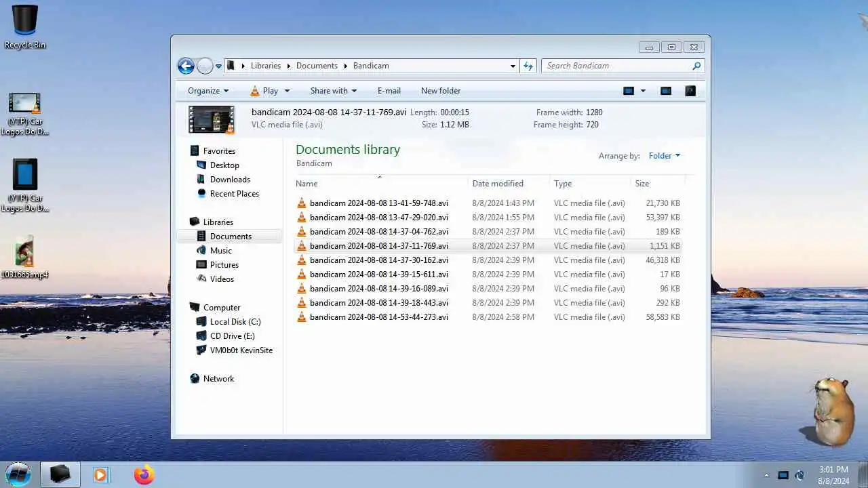This screenshot has height=488, width=868.
Task: Click the 58,583 KB size cell
Action: [663, 317]
